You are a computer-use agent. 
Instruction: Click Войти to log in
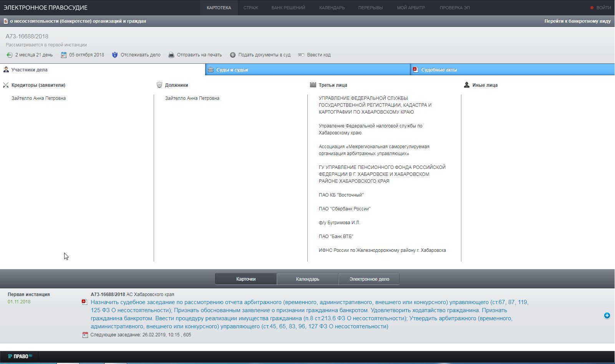[x=603, y=8]
